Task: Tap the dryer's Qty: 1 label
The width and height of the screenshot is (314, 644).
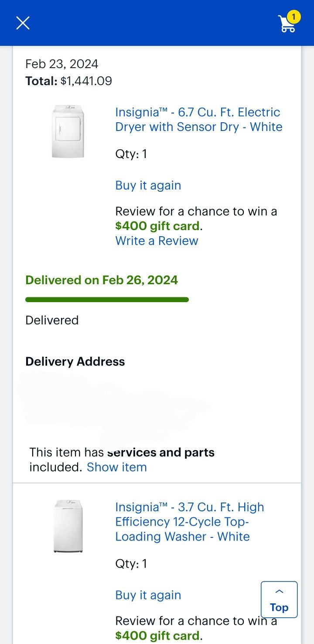Action: 131,154
